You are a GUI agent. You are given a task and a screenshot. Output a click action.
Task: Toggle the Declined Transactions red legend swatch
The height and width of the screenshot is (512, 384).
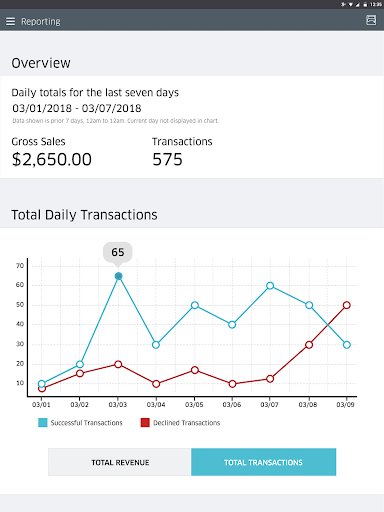click(x=145, y=423)
